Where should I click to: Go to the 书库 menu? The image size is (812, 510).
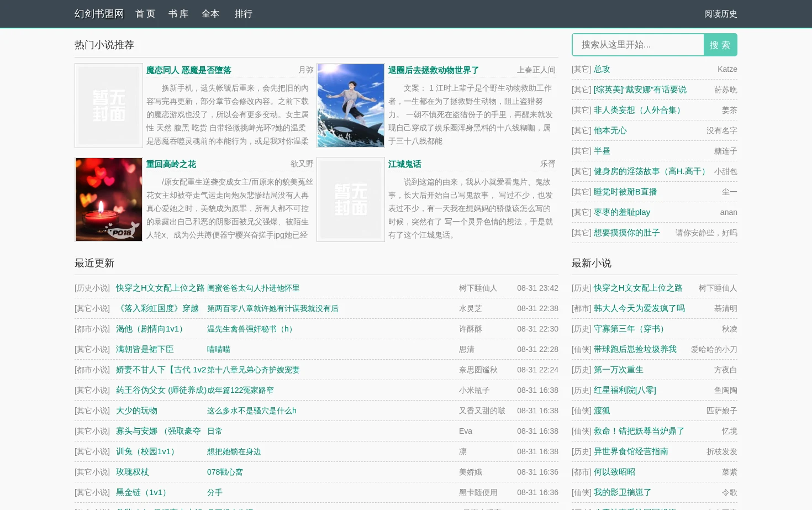[178, 14]
